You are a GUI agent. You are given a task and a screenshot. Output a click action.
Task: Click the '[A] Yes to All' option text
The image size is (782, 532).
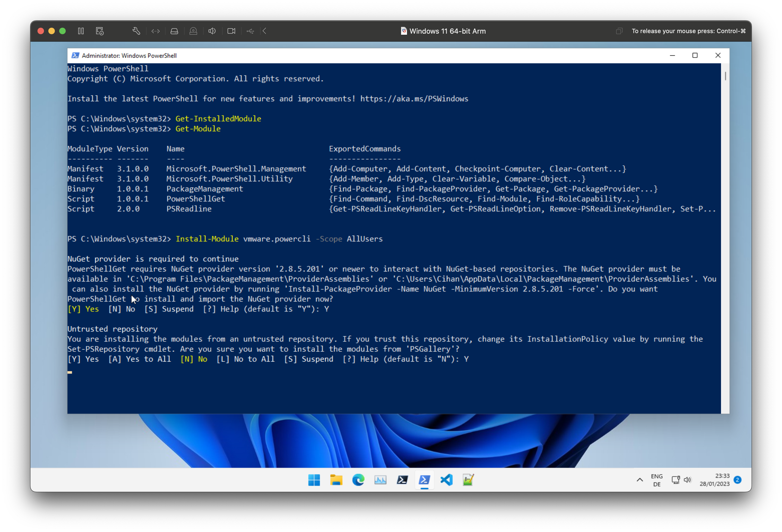(139, 359)
